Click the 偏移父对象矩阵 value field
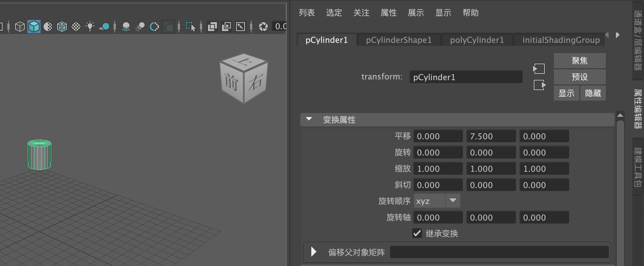Viewport: 644px width, 266px height. tap(499, 252)
